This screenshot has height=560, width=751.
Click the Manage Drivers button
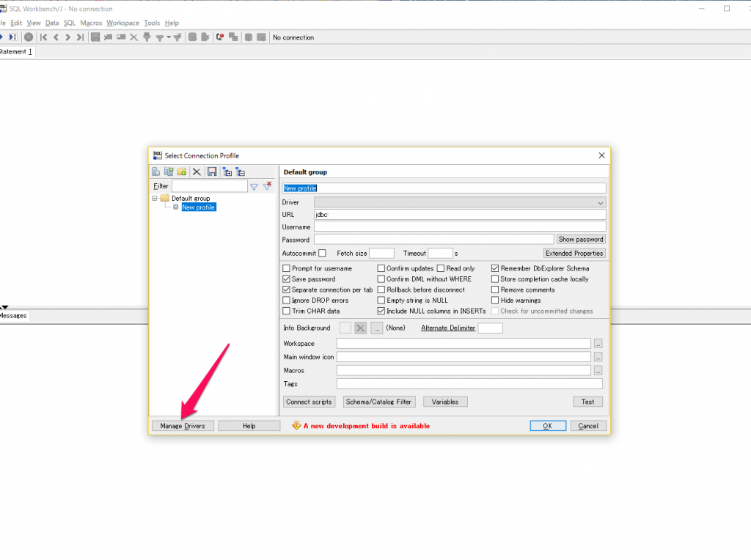point(183,426)
